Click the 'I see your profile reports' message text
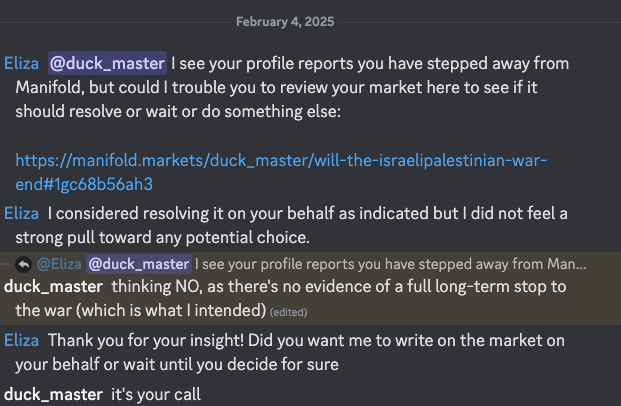The width and height of the screenshot is (621, 406). click(x=292, y=88)
